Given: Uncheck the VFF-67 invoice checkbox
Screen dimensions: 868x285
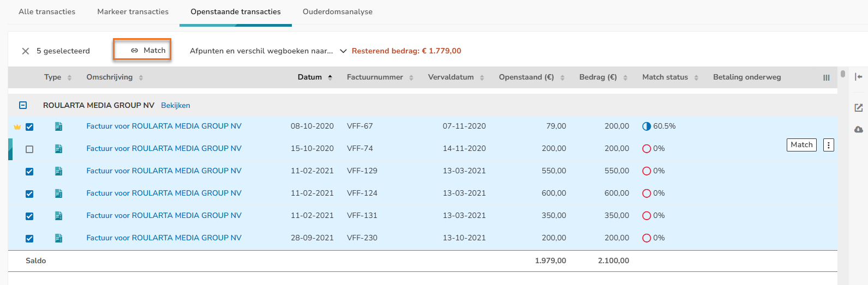Looking at the screenshot, I should point(29,127).
